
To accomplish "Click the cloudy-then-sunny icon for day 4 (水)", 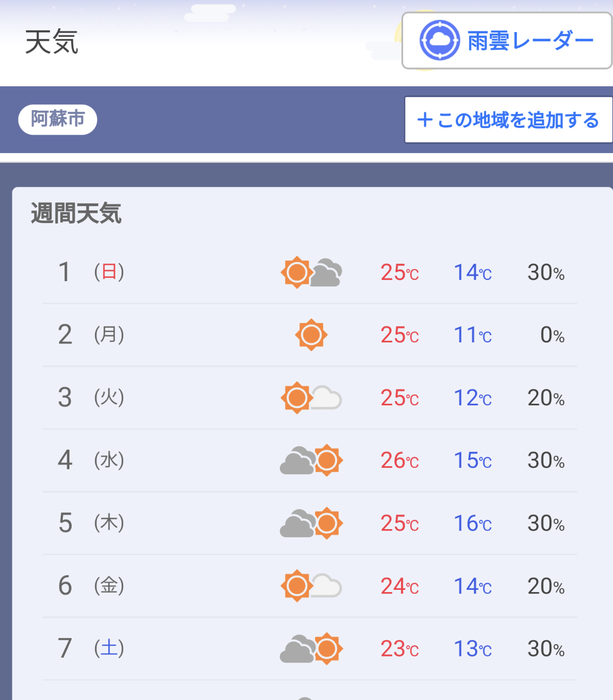I will (x=311, y=460).
